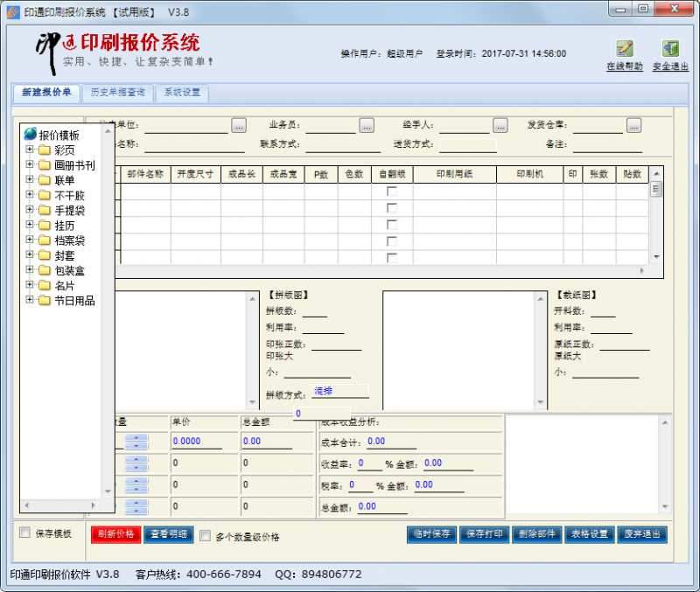
Task: Expand the 包装盒 tree node
Action: point(31,271)
